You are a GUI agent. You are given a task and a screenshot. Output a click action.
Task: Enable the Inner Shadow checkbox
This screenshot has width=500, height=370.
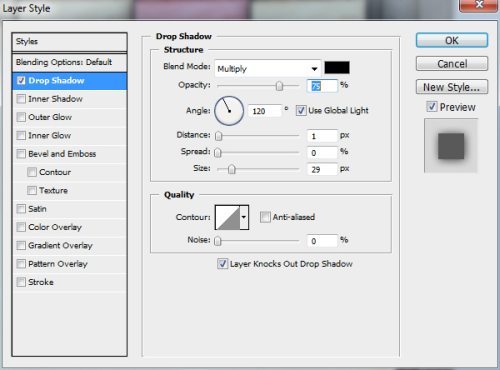click(21, 99)
